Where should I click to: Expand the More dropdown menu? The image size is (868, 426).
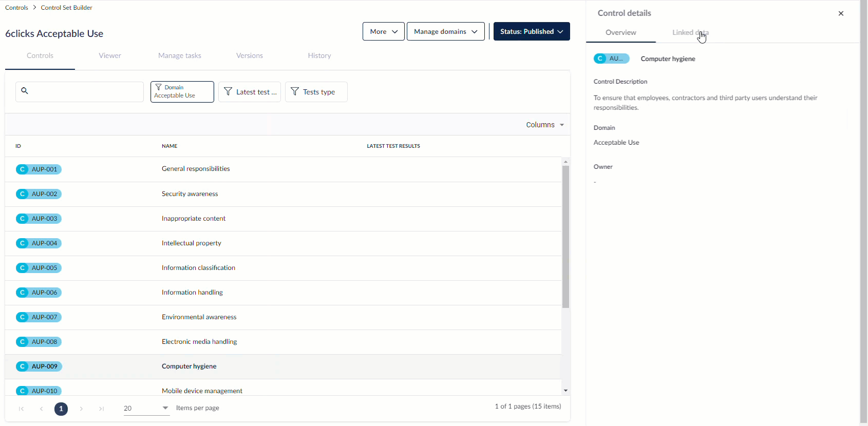[383, 31]
